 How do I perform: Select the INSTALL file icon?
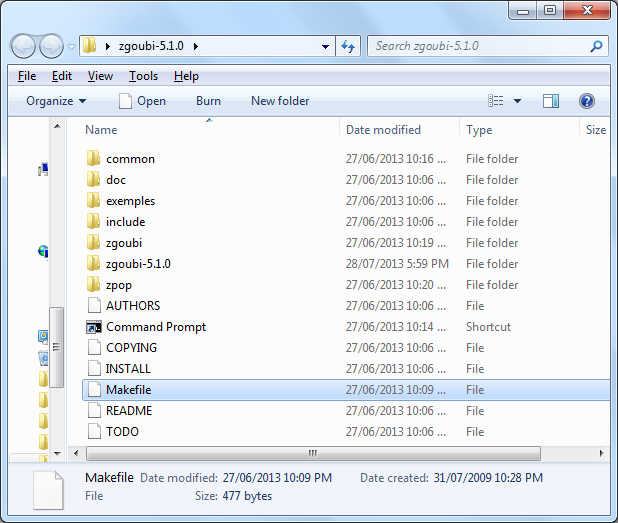click(x=94, y=369)
